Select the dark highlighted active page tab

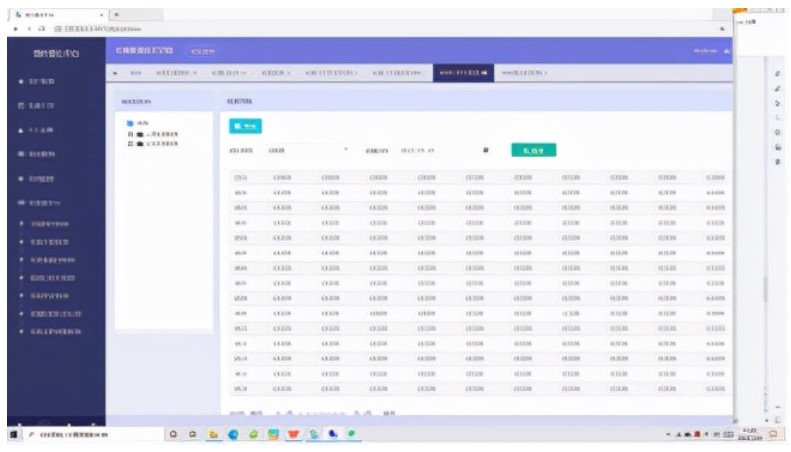[x=463, y=73]
